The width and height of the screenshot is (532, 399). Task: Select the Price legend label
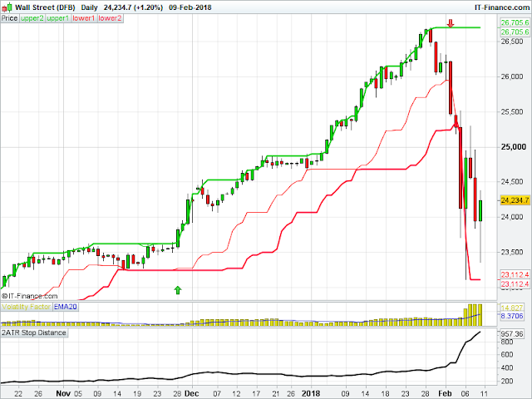9,18
